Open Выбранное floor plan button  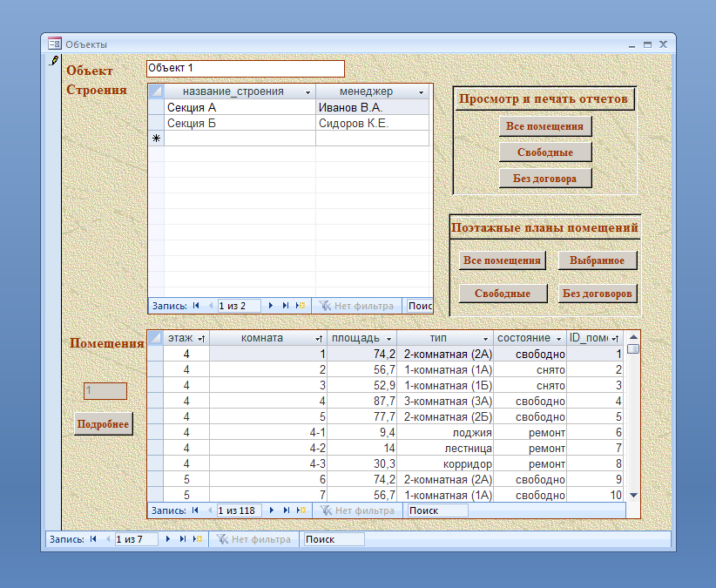coord(598,260)
